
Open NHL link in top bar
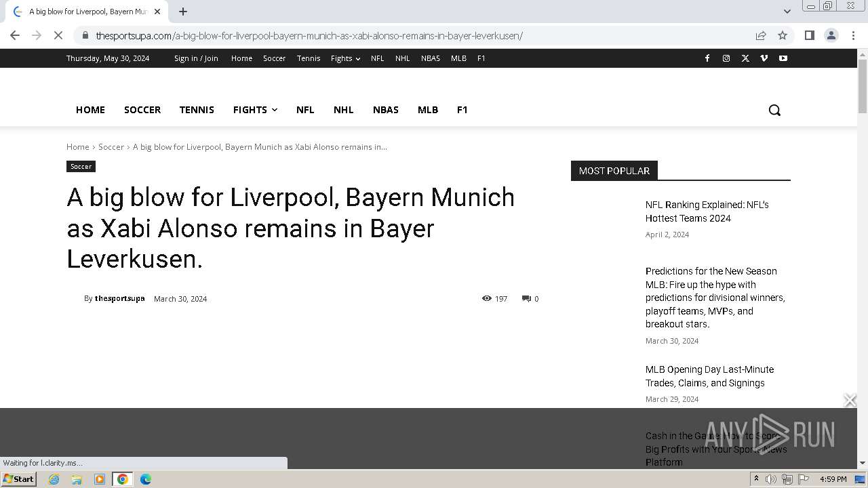[403, 58]
